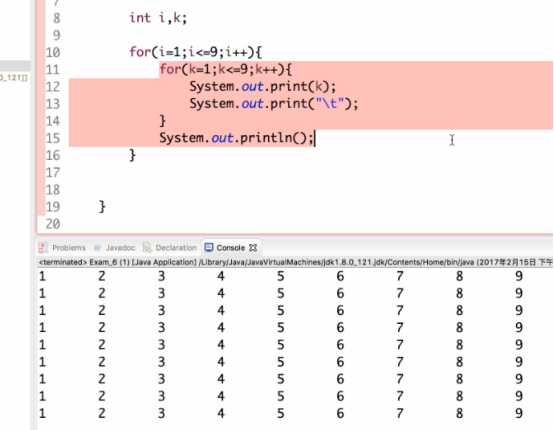Viewport: 554px width, 430px height.
Task: Click the first row of console output
Action: pyautogui.click(x=281, y=276)
